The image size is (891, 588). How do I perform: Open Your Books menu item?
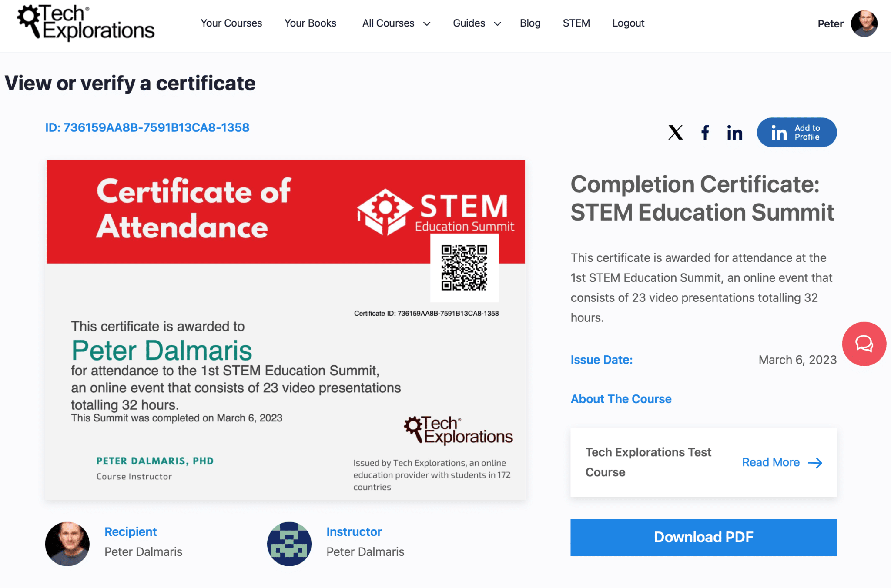point(310,23)
